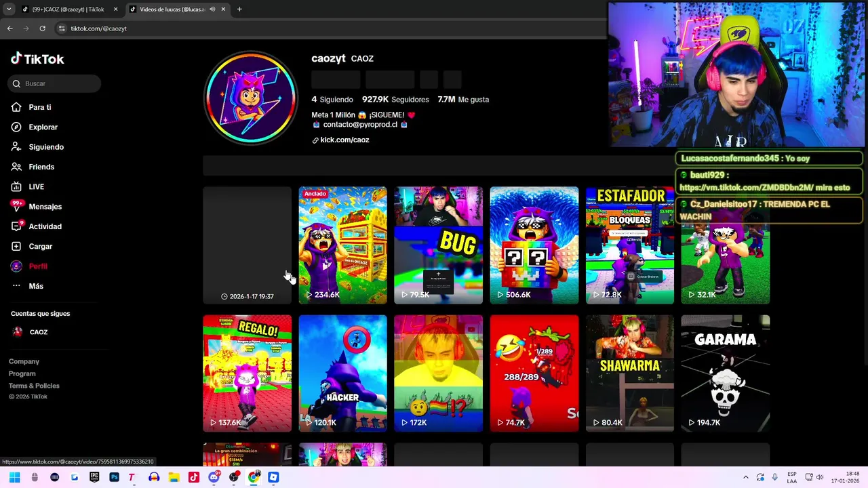868x488 pixels.
Task: Open the Windows Start menu
Action: pos(15,477)
